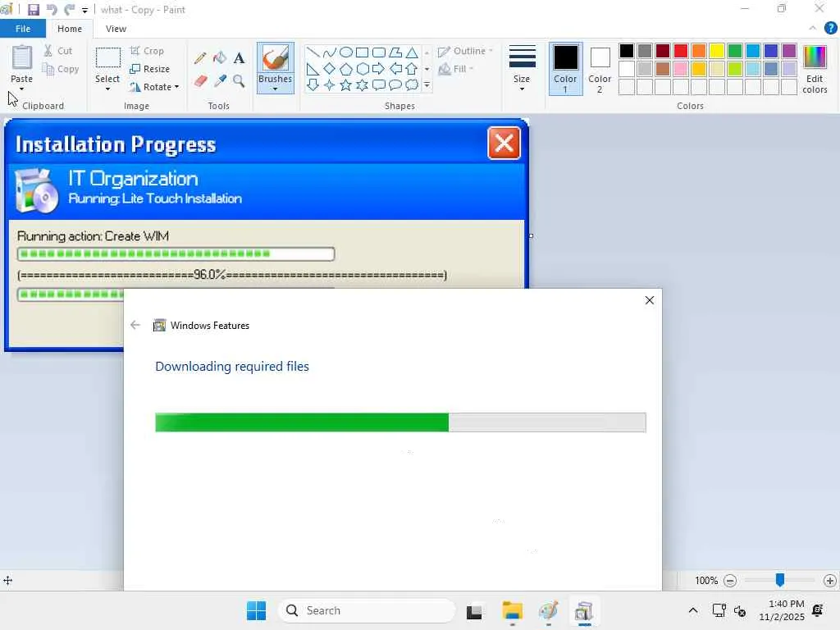Click the Cut button

[58, 51]
